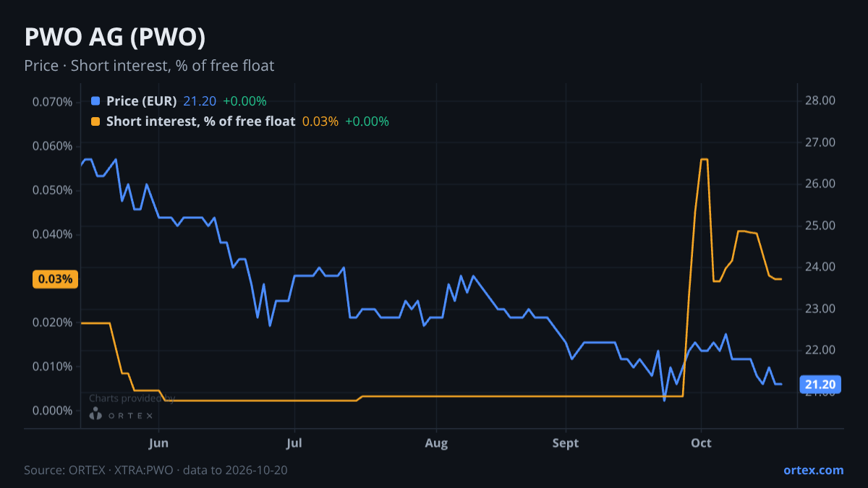Click the legend short interest value 0.03%
Image resolution: width=868 pixels, height=488 pixels.
pos(320,121)
